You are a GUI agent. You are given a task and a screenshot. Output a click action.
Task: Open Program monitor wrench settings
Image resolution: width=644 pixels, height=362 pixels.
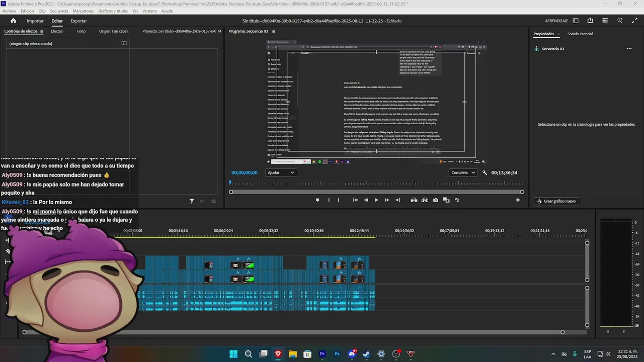point(485,172)
